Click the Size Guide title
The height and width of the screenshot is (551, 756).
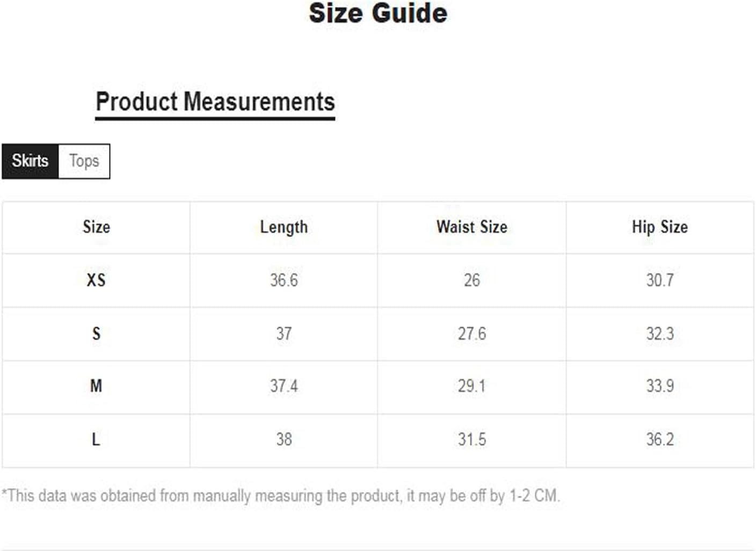378,13
